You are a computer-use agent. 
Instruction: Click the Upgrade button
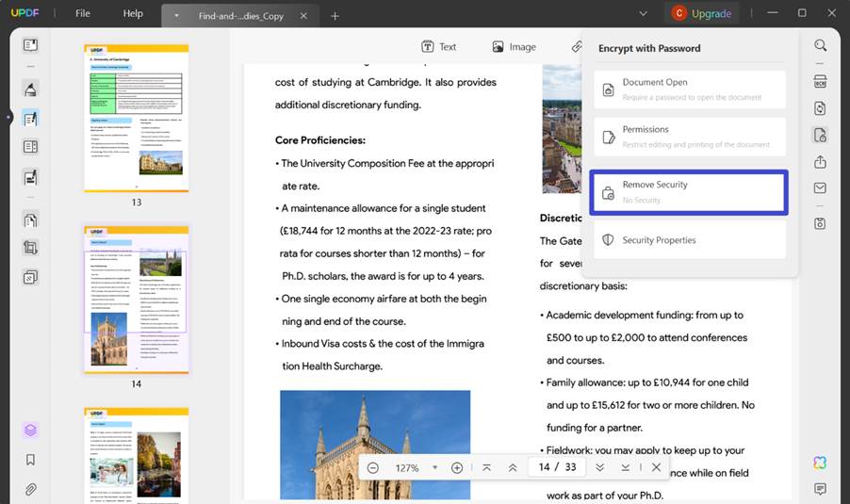coord(701,13)
